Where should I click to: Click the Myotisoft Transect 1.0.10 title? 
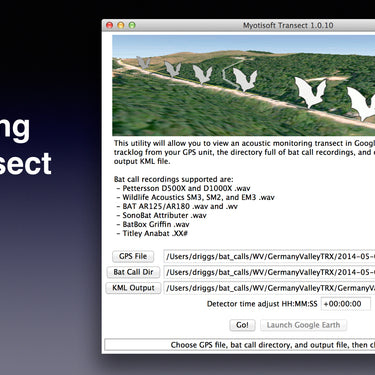(288, 25)
